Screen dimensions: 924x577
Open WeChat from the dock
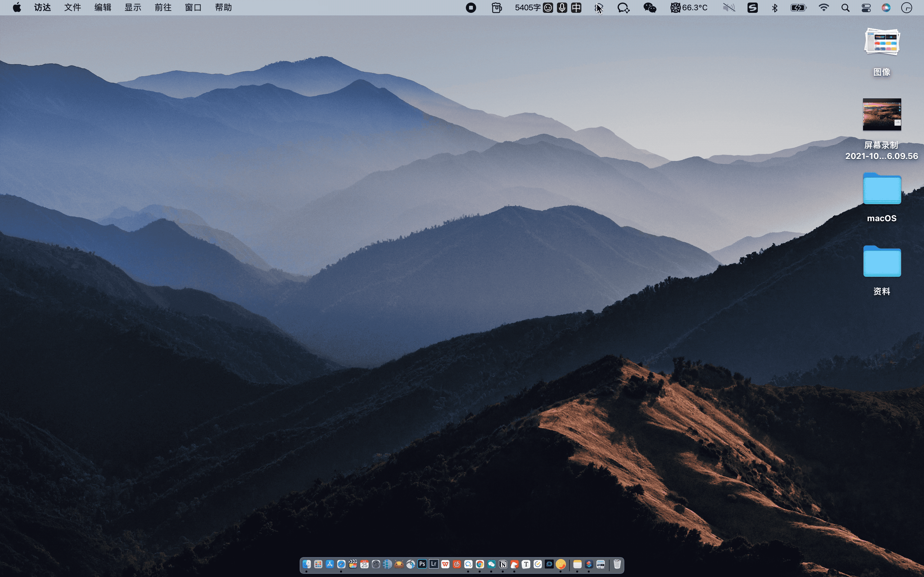click(492, 564)
